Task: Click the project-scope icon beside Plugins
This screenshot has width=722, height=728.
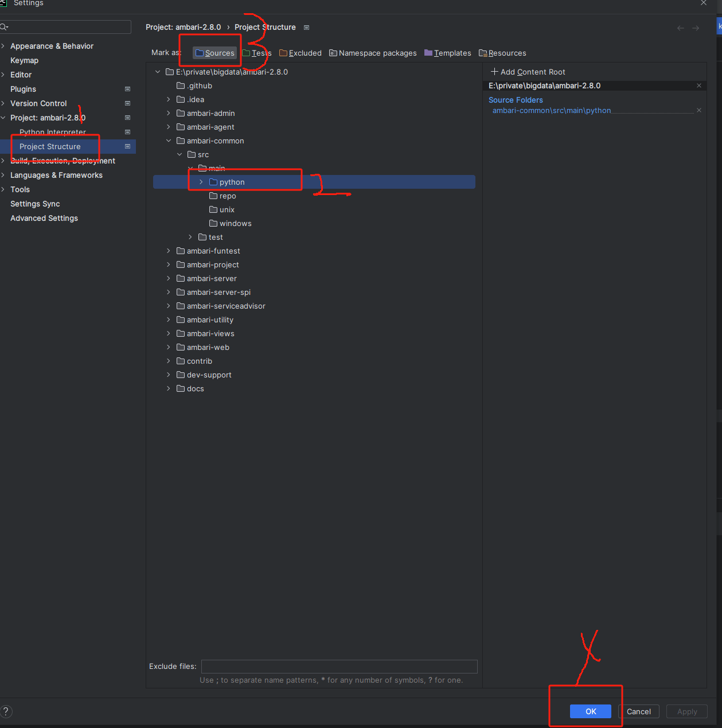Action: click(x=127, y=89)
